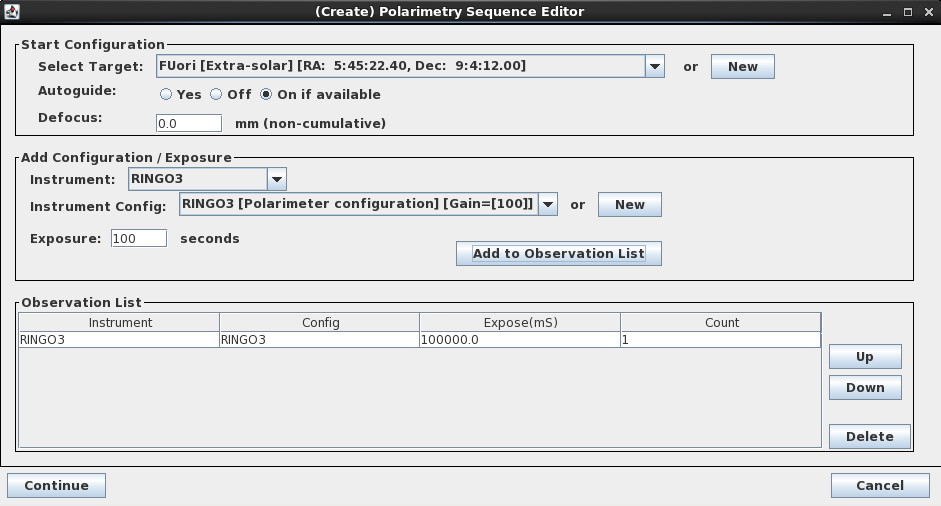Click the Defocus value input field
This screenshot has height=506, width=941.
(x=189, y=123)
